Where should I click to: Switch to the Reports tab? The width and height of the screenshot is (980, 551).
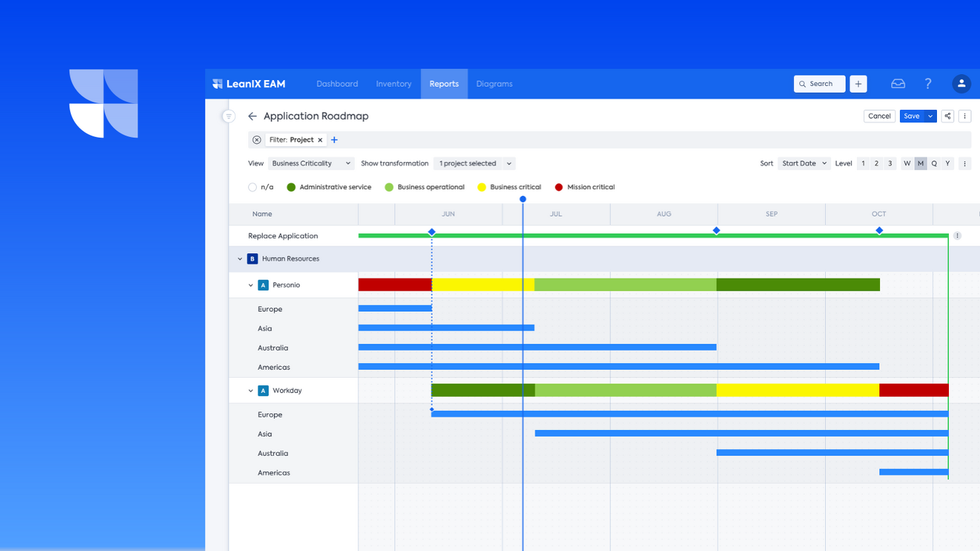[444, 84]
